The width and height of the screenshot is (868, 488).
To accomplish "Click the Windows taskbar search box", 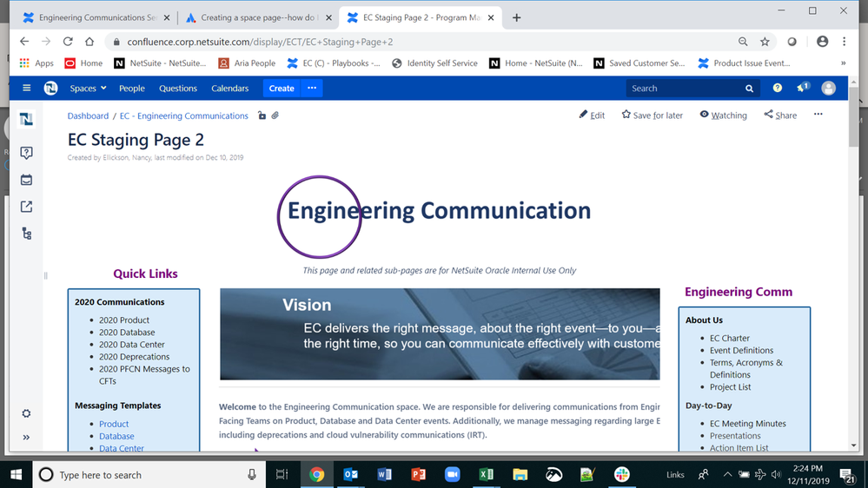I will [149, 475].
